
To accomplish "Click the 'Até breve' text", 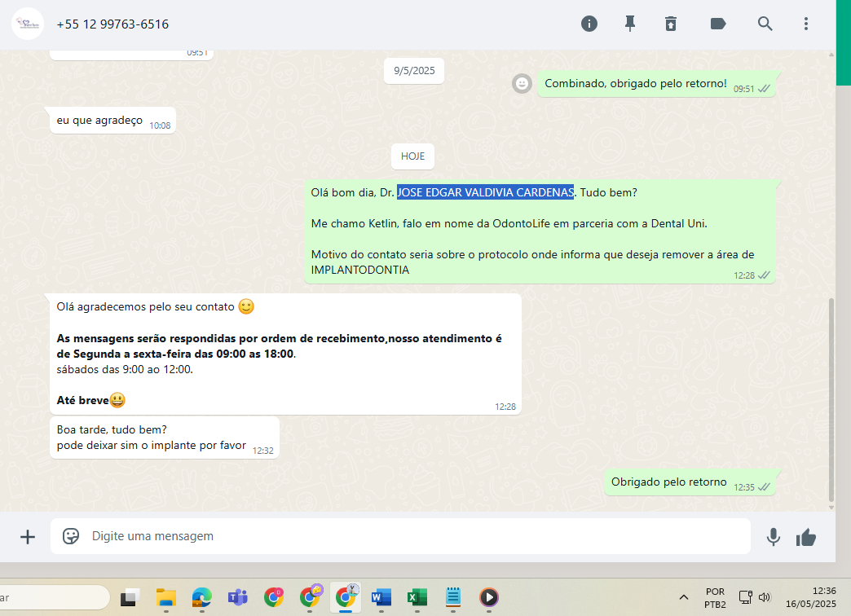I will [x=82, y=401].
